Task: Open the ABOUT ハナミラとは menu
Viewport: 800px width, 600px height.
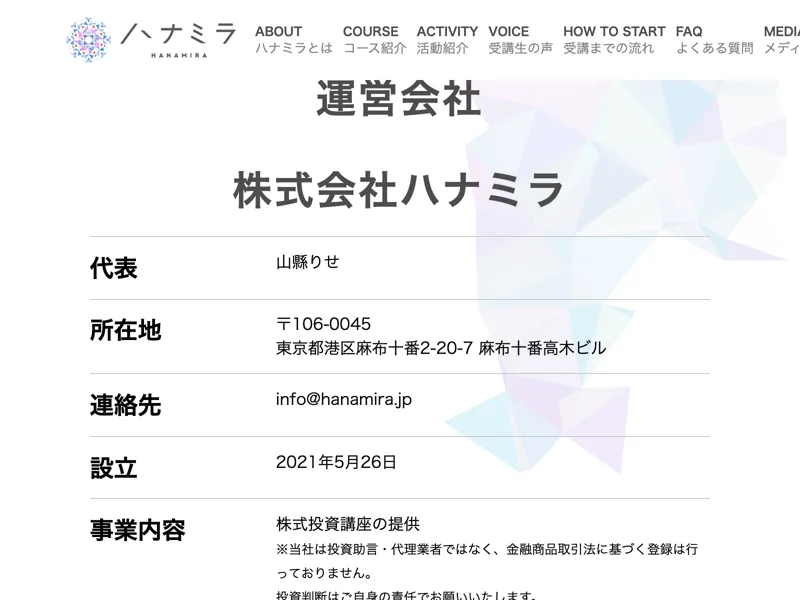Action: coord(293,39)
